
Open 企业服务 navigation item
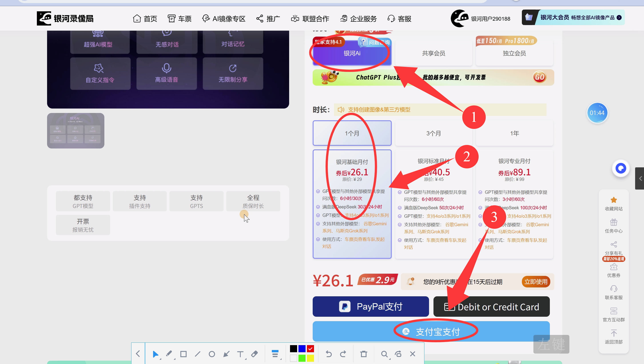(x=358, y=18)
